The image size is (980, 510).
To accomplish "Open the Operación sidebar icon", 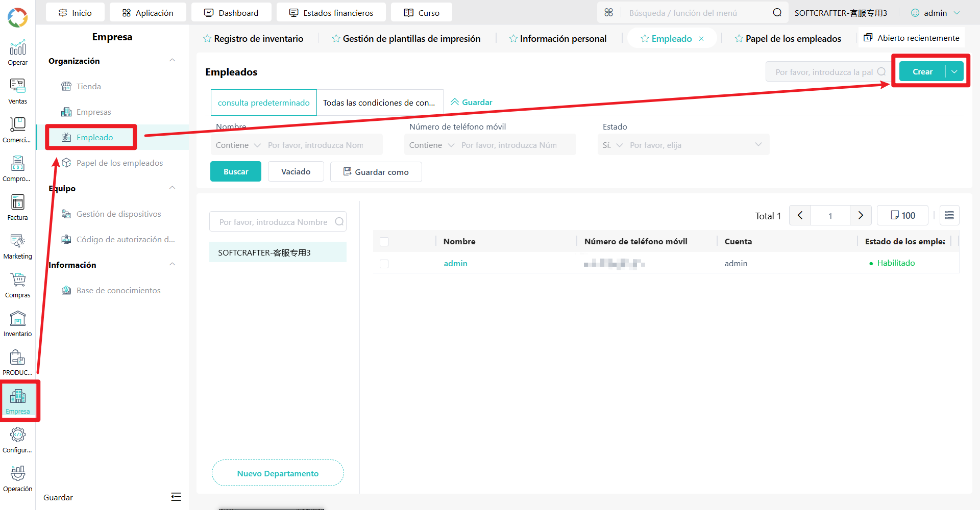I will tap(17, 479).
